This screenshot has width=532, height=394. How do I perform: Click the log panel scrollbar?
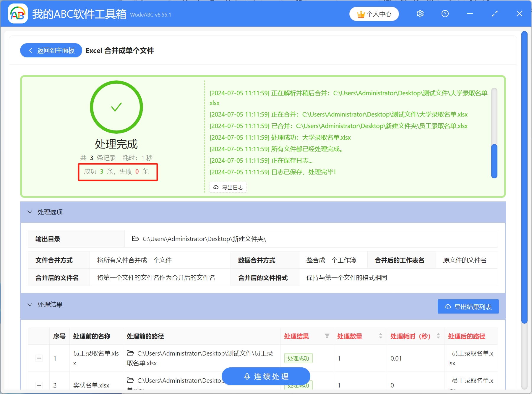click(494, 161)
